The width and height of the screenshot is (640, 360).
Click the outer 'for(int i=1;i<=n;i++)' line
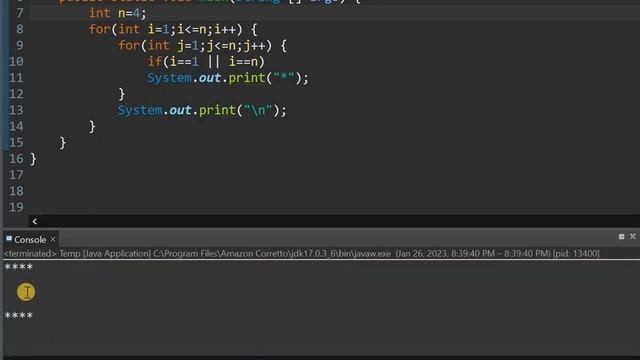pos(173,29)
